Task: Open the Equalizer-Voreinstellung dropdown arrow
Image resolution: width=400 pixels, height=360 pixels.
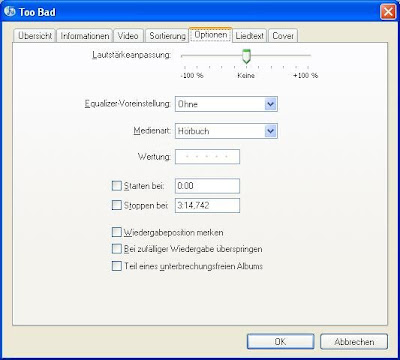Action: (270, 104)
